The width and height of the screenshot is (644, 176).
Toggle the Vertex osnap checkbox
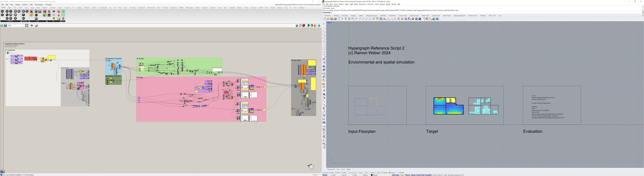[382, 172]
